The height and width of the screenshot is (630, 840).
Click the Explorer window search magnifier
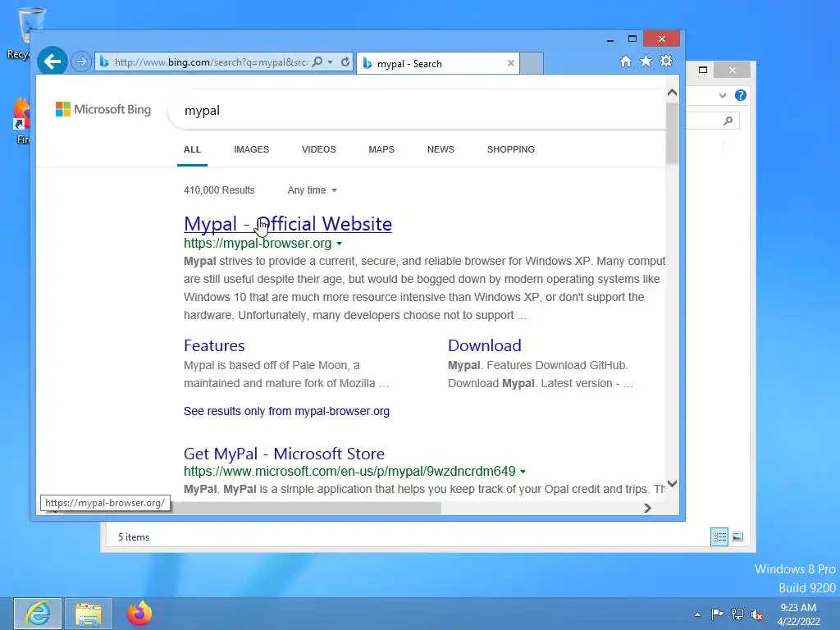[728, 121]
